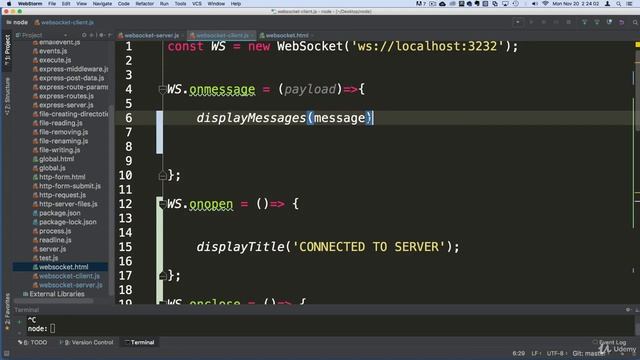The image size is (640, 360).
Task: Select package-lock.json in the project tree
Action: (x=64, y=222)
